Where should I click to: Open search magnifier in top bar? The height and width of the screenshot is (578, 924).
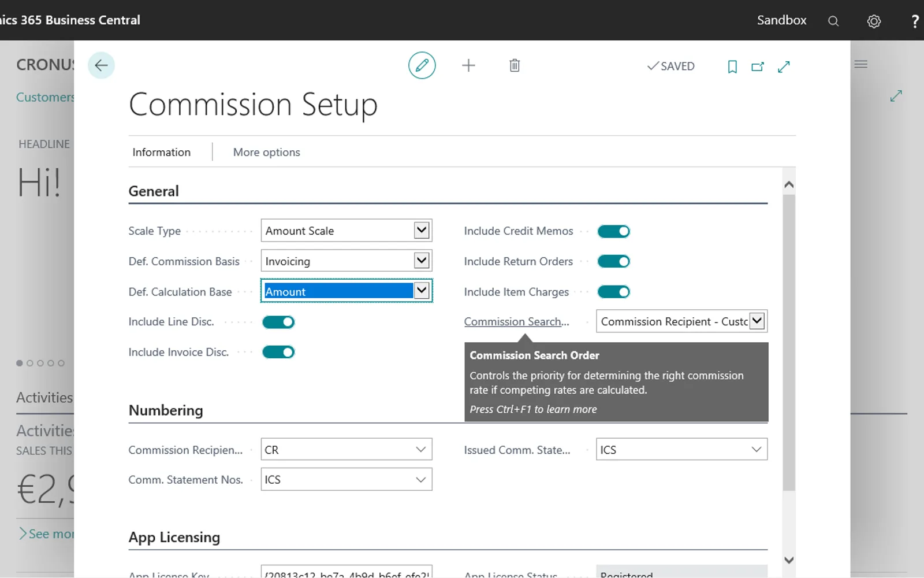click(833, 21)
